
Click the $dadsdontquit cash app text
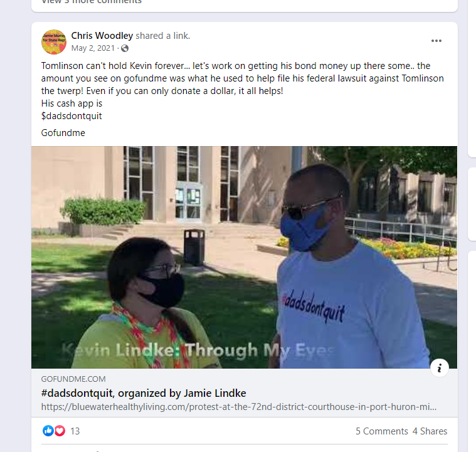(71, 116)
